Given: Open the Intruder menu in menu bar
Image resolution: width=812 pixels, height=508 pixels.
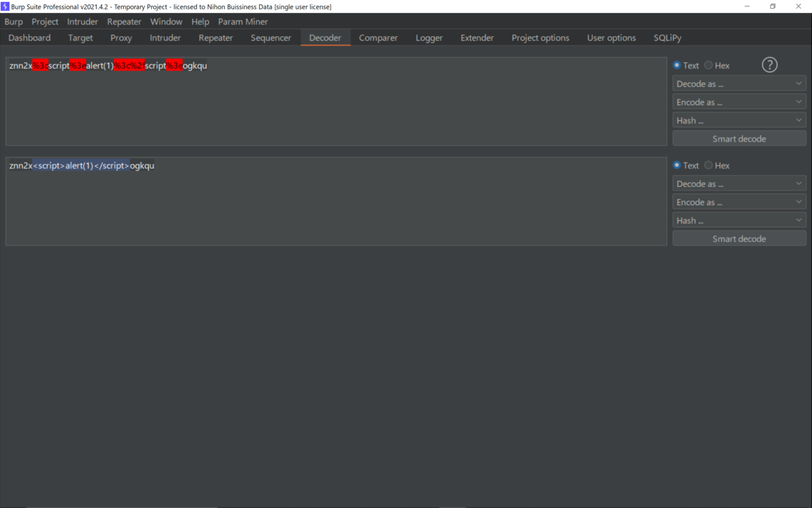Looking at the screenshot, I should [x=83, y=22].
